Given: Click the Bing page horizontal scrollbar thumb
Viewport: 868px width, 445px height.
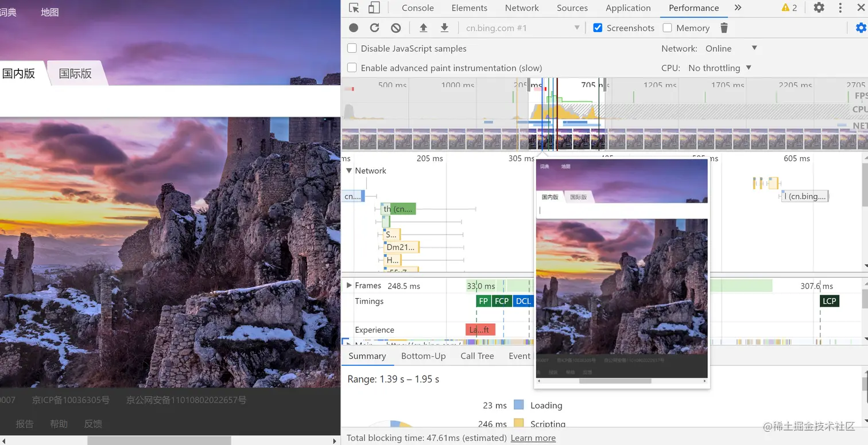Looking at the screenshot, I should pos(159,440).
